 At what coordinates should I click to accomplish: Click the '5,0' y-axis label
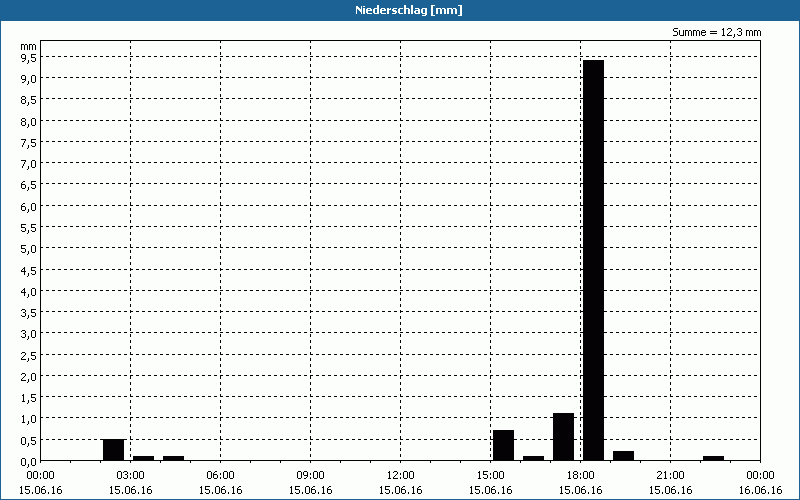(x=28, y=248)
